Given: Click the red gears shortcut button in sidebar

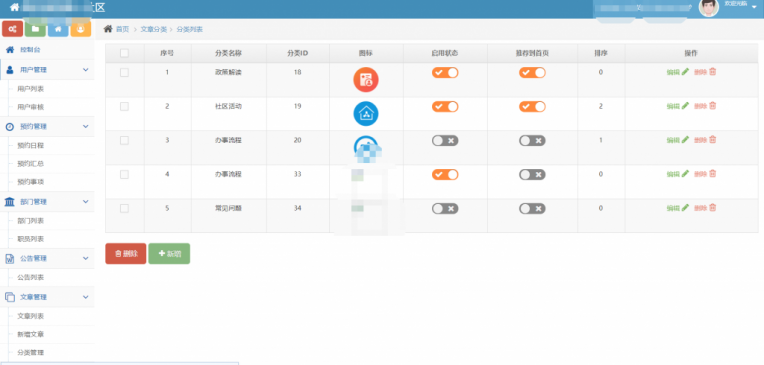Looking at the screenshot, I should tap(12, 29).
